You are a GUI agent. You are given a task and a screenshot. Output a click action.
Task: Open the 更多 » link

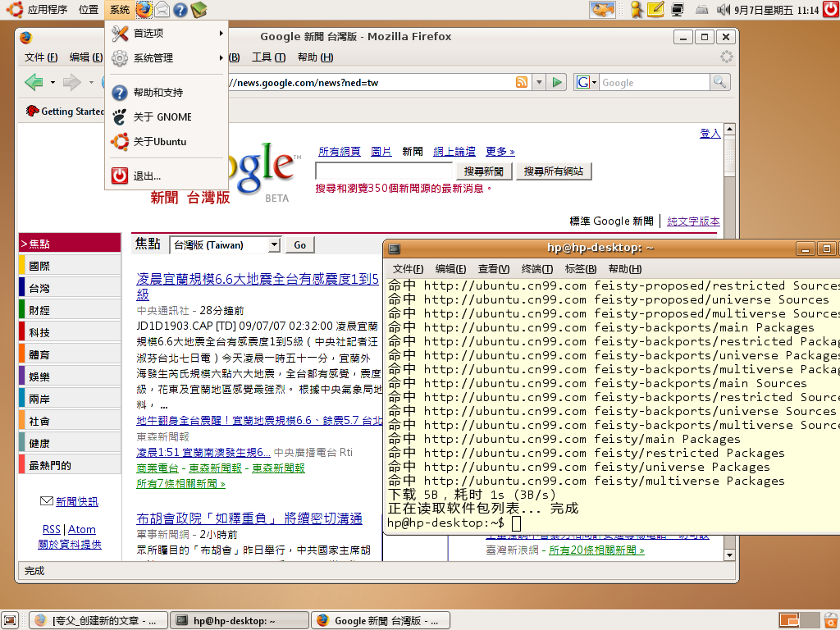tap(500, 152)
